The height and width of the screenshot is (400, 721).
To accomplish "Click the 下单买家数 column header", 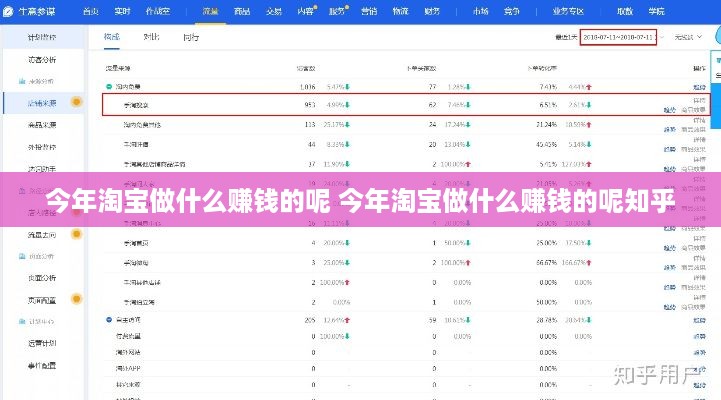I will click(421, 68).
